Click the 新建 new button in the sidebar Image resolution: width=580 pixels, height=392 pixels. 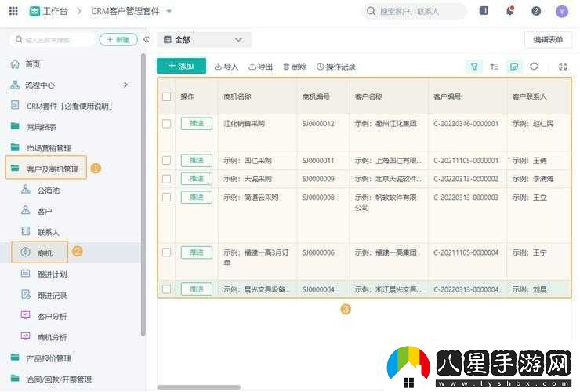[x=118, y=40]
